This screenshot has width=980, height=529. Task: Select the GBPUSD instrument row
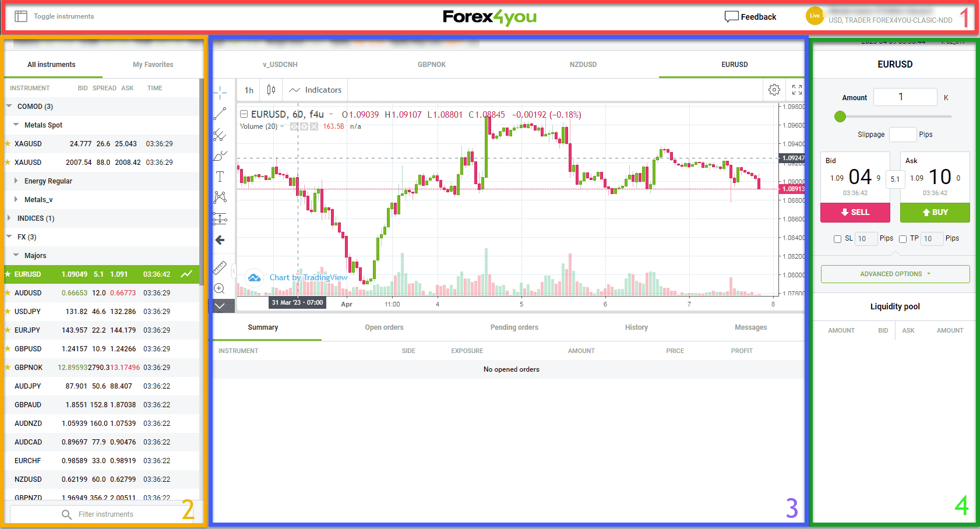click(x=102, y=348)
